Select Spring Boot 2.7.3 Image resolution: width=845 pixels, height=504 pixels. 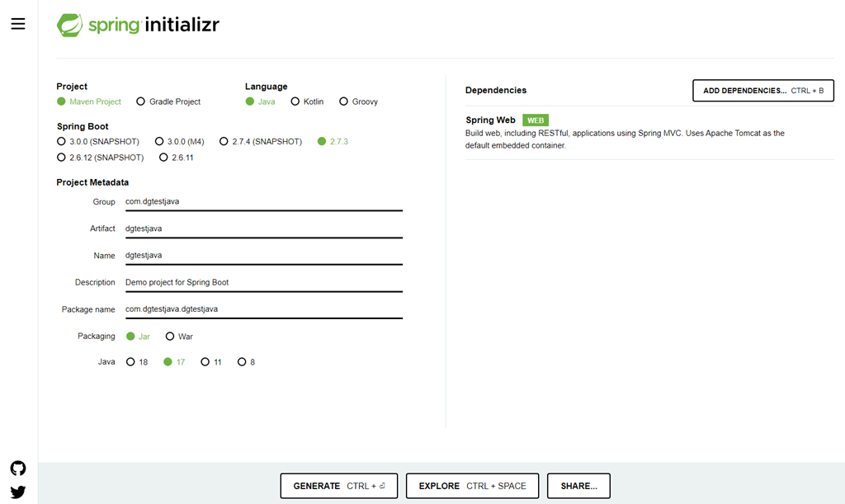333,141
